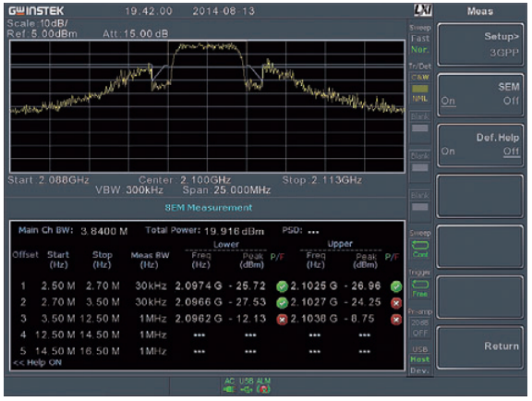
Task: Click the Scale 10dB/ readout
Action: click(37, 23)
